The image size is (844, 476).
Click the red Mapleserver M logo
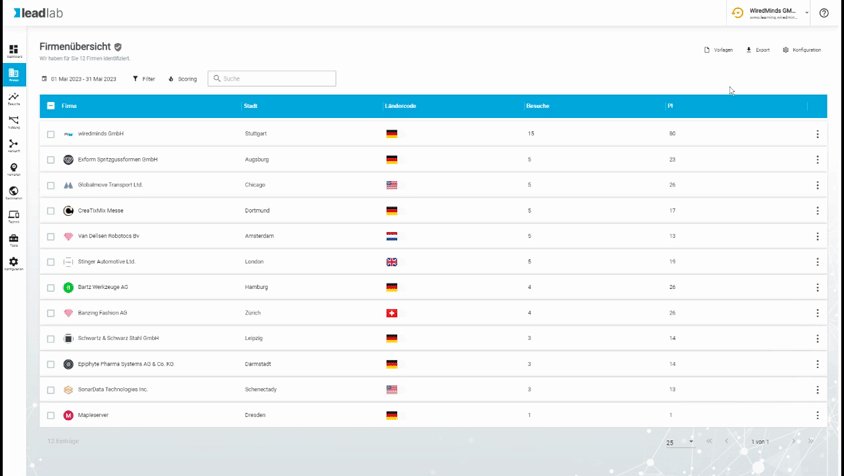tap(68, 415)
